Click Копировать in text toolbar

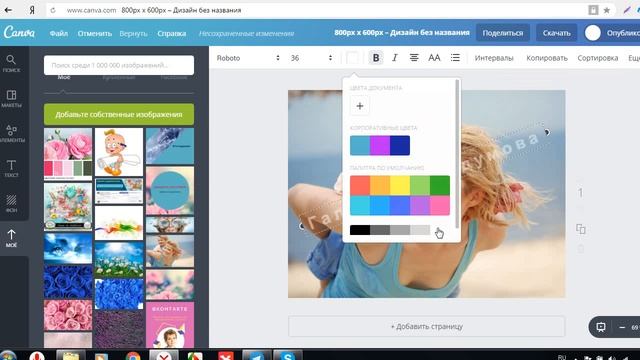pyautogui.click(x=547, y=58)
